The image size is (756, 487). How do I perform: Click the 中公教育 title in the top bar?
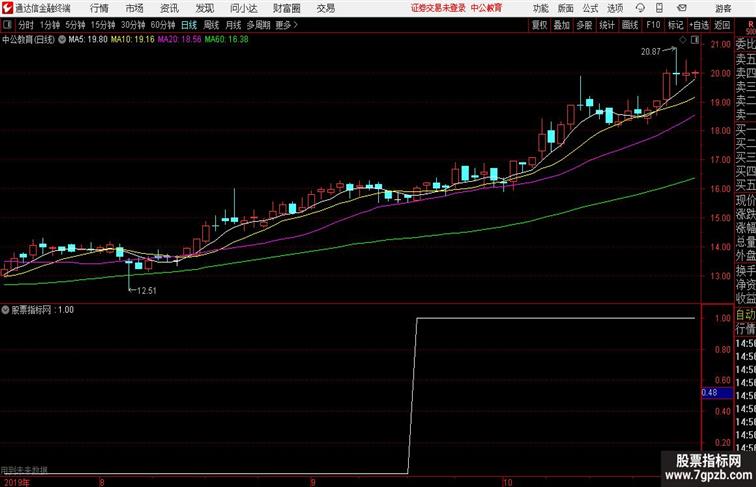[486, 8]
